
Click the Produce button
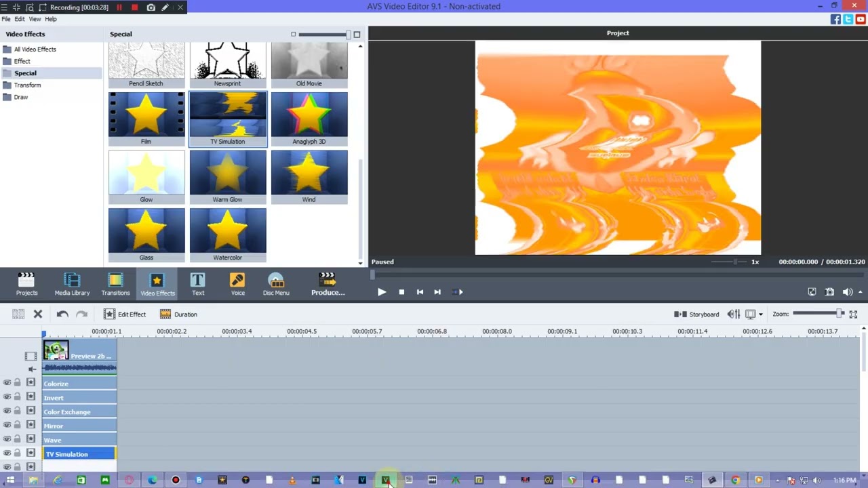point(328,285)
